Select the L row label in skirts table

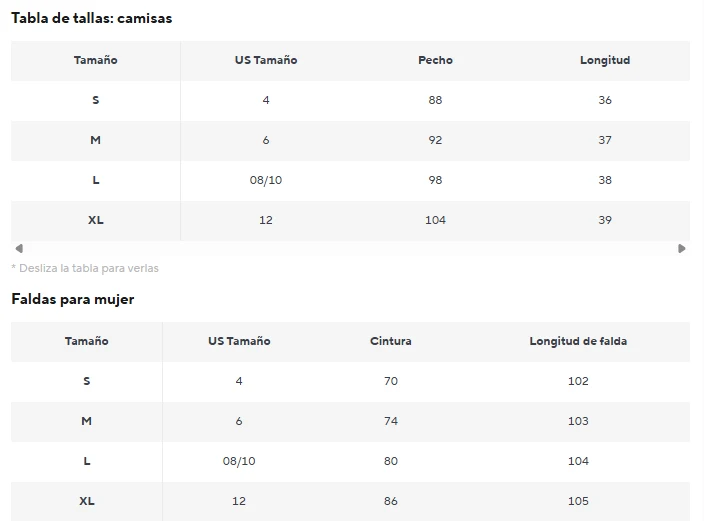click(x=87, y=461)
